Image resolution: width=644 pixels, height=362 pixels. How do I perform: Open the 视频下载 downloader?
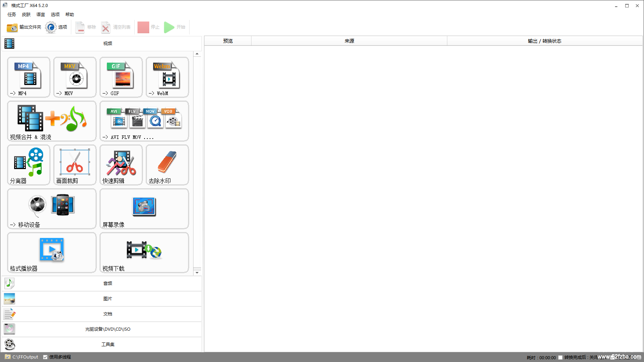pos(144,252)
